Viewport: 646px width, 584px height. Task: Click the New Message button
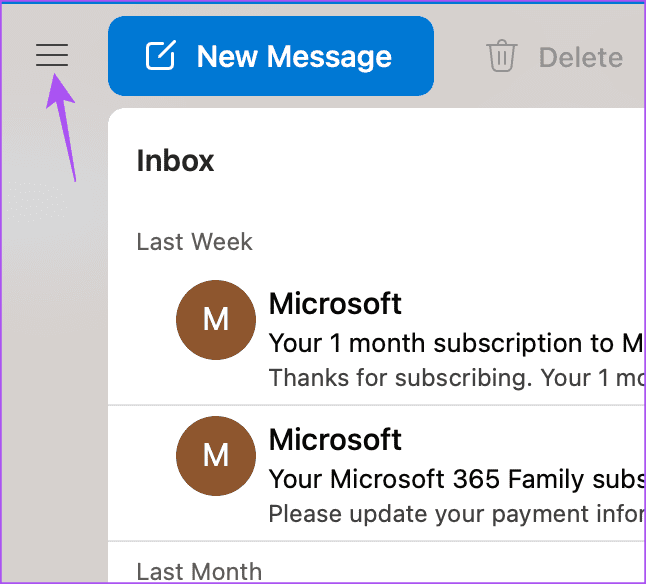271,56
